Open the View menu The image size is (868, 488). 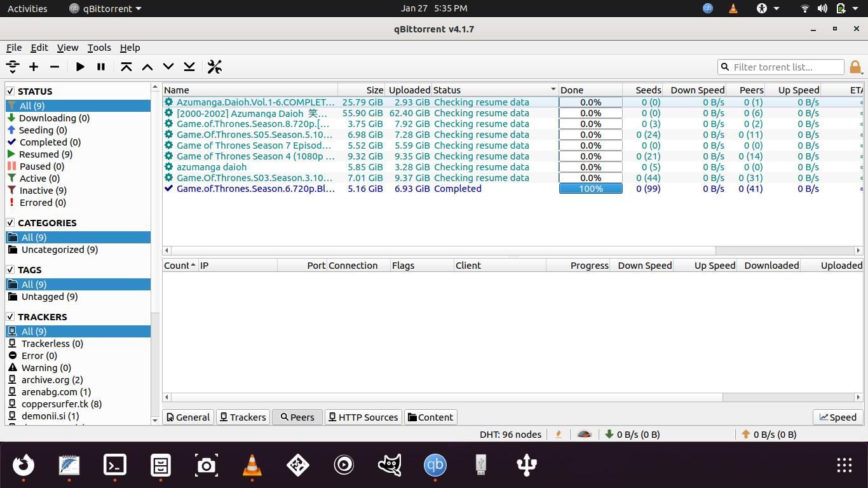click(67, 48)
